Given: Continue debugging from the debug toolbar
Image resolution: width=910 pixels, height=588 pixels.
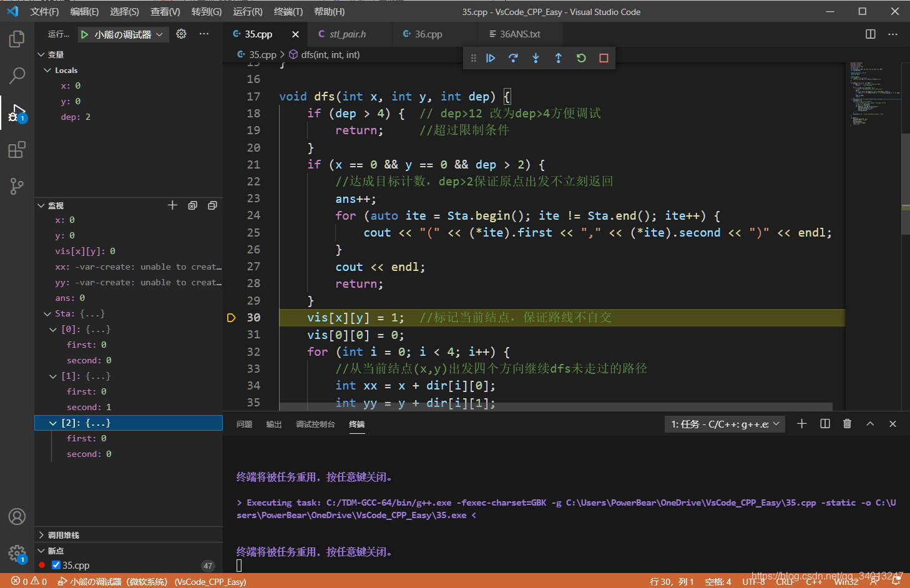Looking at the screenshot, I should [x=491, y=58].
